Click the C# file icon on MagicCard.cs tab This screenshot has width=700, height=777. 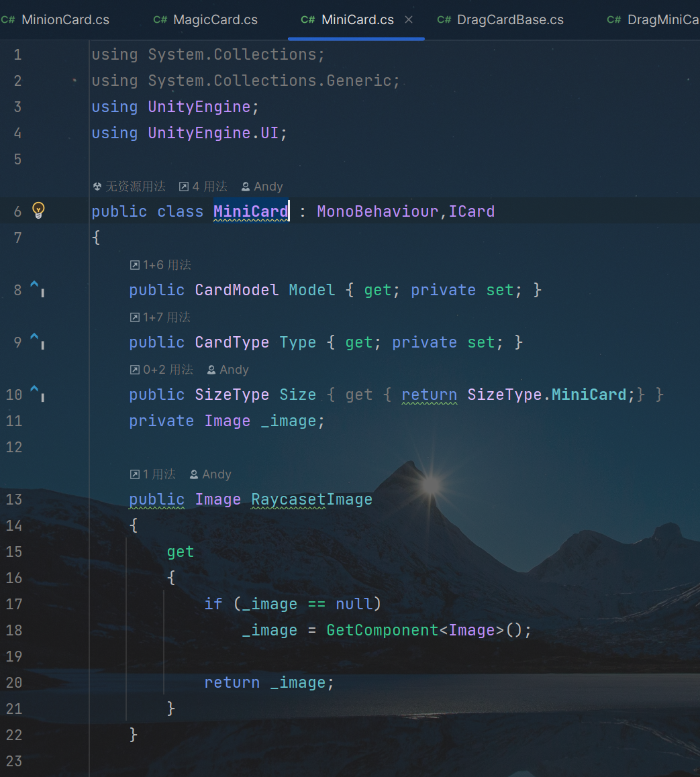pos(160,20)
